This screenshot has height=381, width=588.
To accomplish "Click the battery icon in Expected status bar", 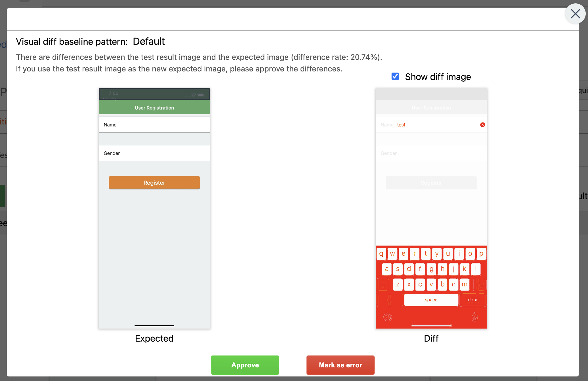I will 201,95.
